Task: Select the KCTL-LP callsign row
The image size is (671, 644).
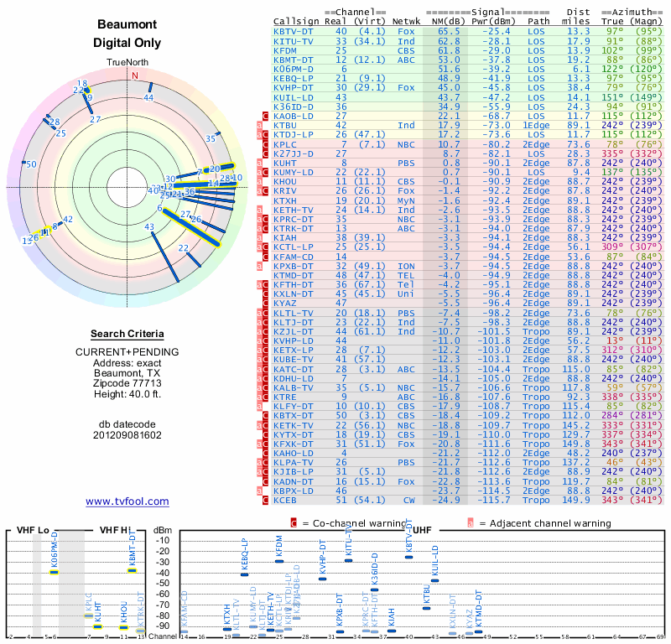Action: pos(293,247)
